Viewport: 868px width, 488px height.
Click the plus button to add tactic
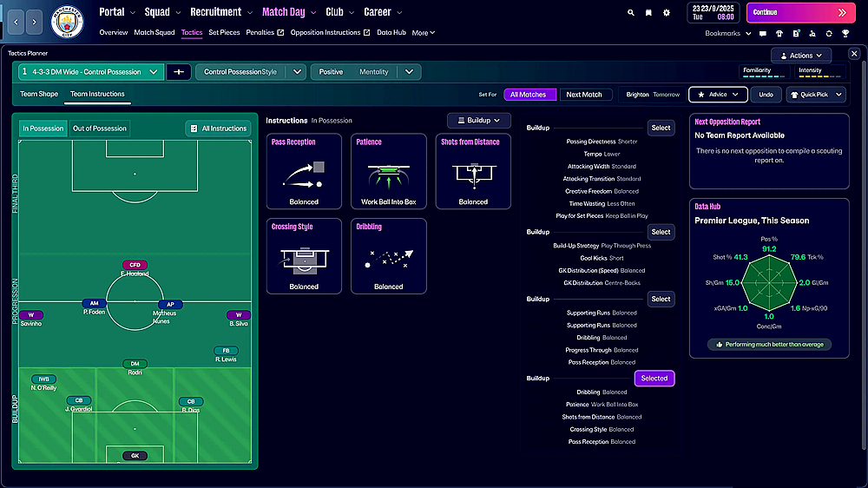(179, 72)
